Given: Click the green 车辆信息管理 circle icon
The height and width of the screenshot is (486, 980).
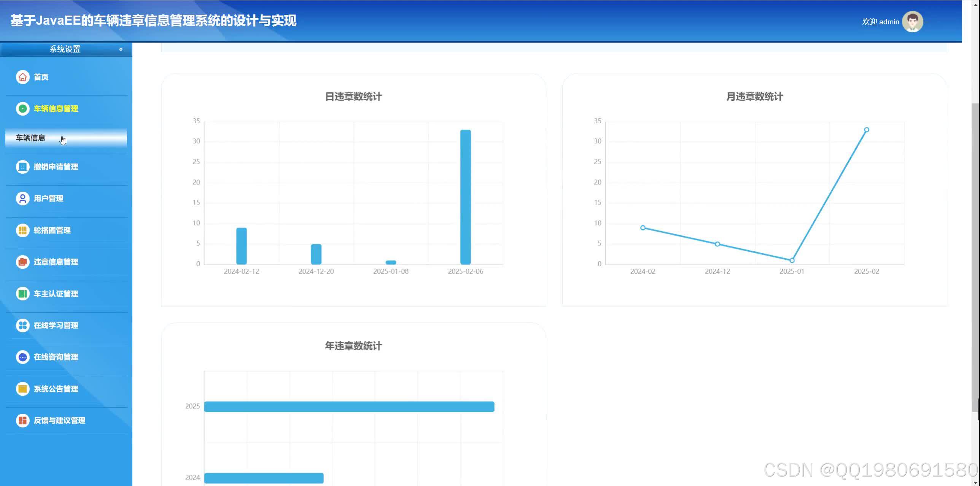Looking at the screenshot, I should point(22,109).
